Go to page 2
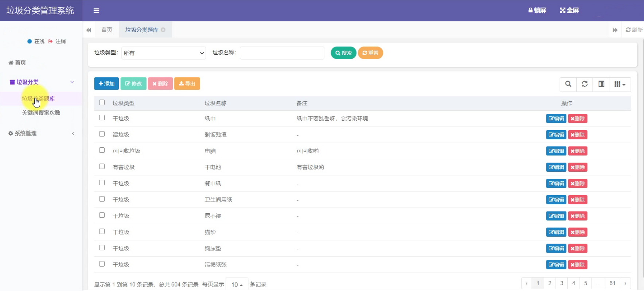Screen dimensions: 644x291 (550, 283)
